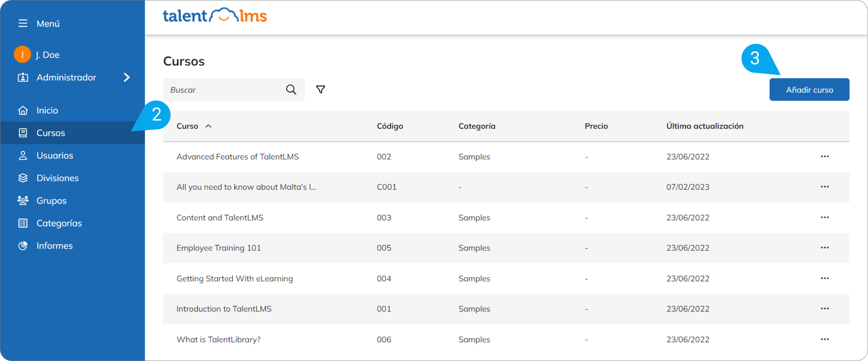868x361 pixels.
Task: Click the Informes pie chart icon
Action: pos(23,246)
